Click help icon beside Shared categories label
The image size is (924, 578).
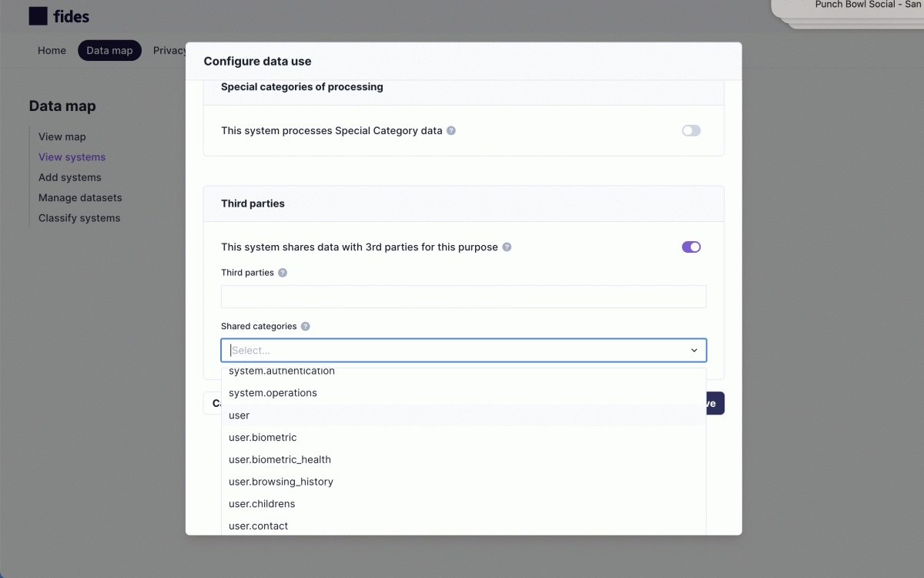click(306, 327)
